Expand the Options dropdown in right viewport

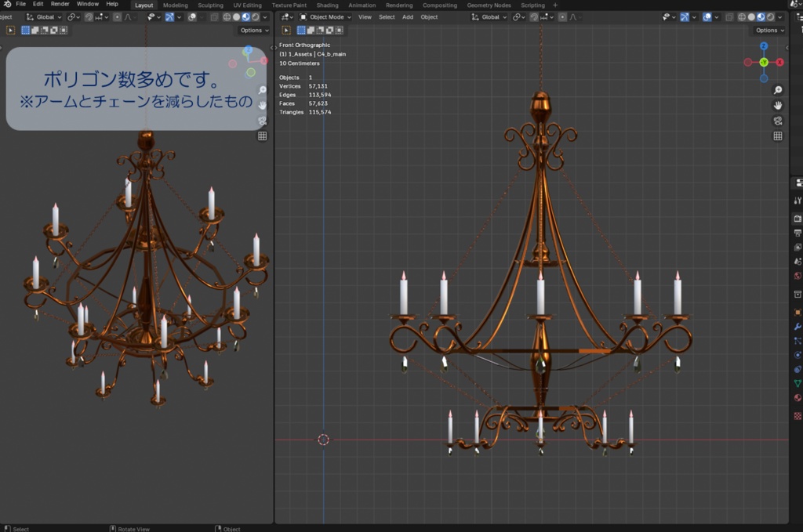coord(768,31)
